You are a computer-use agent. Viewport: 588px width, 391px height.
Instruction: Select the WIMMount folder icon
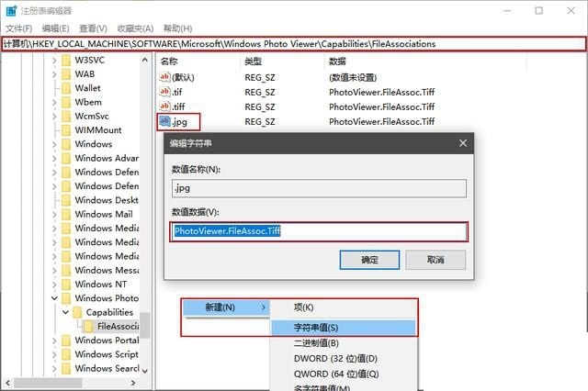click(x=66, y=130)
